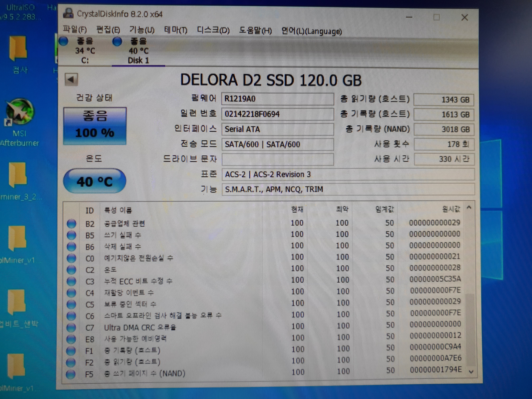Image resolution: width=532 pixels, height=399 pixels.
Task: Click the status circle of attribute B2
Action: (x=71, y=224)
